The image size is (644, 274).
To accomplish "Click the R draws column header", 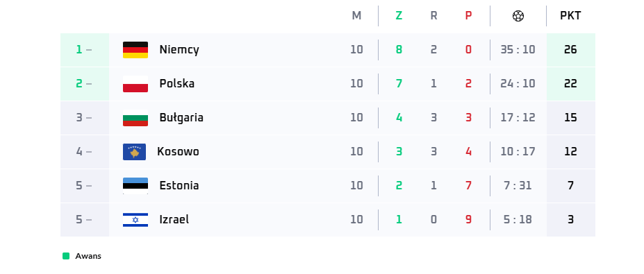I will point(434,16).
